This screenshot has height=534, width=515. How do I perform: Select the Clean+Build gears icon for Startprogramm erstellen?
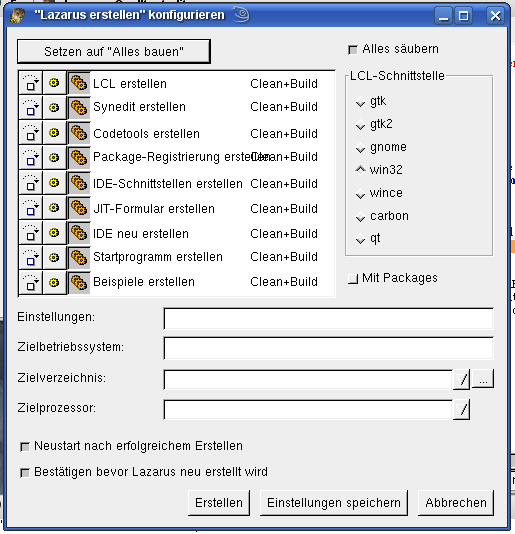pyautogui.click(x=79, y=257)
